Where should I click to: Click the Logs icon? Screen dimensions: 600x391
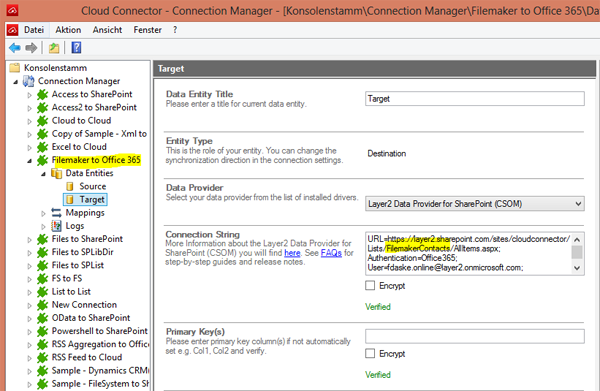tap(56, 226)
